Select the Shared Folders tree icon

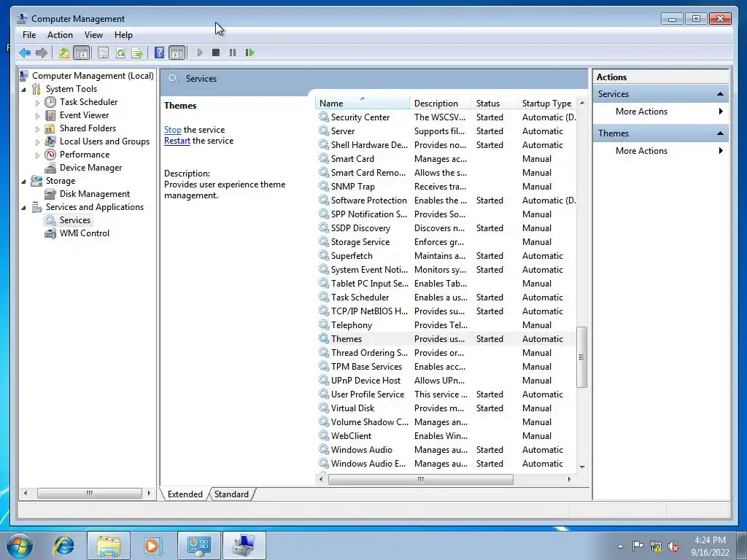pos(50,128)
